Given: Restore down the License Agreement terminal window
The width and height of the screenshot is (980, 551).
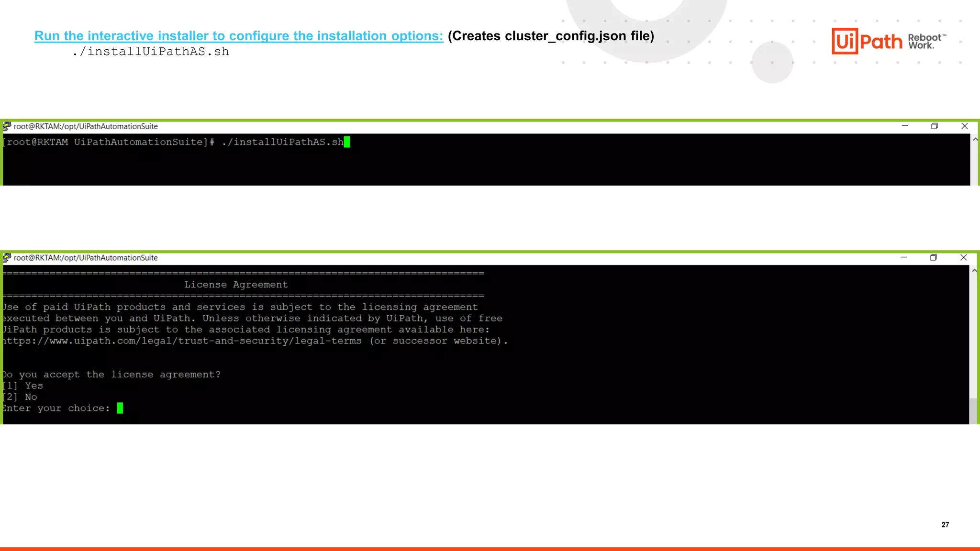Looking at the screenshot, I should (933, 258).
